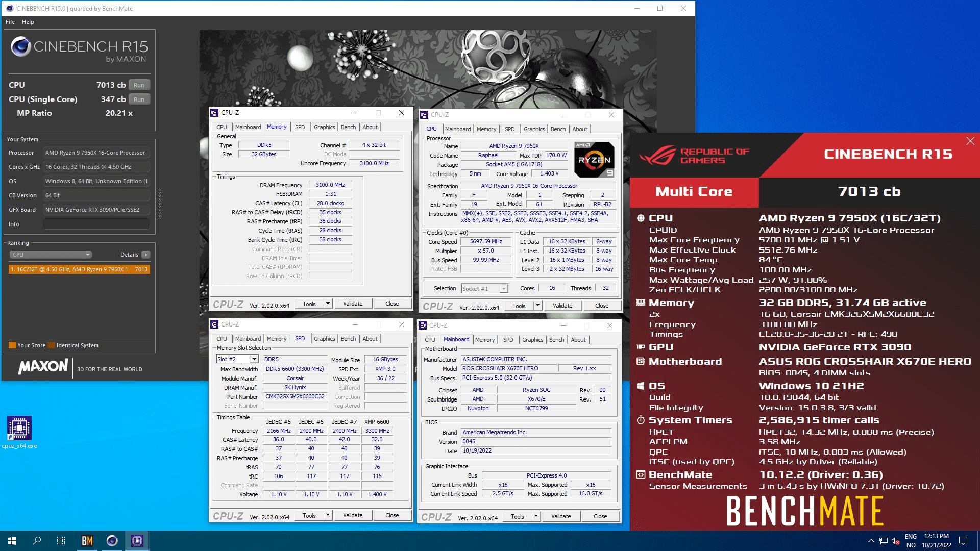This screenshot has width=980, height=551.
Task: Open Task View on taskbar
Action: pyautogui.click(x=61, y=541)
